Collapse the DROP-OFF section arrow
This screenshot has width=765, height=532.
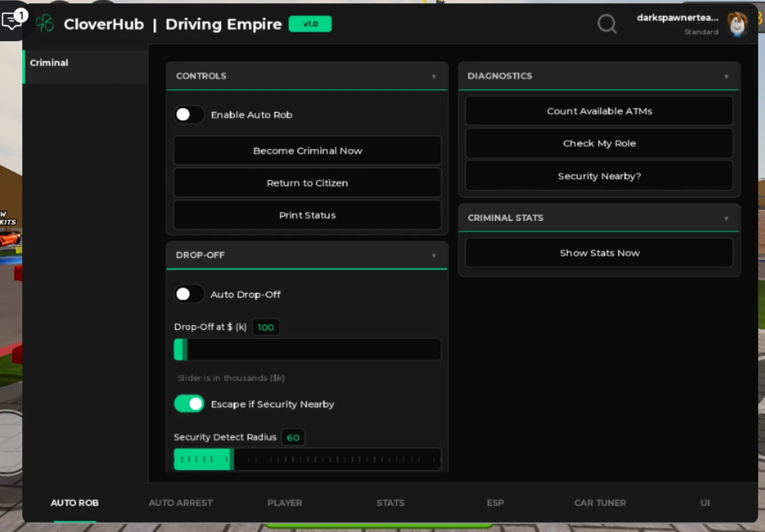[x=434, y=256]
